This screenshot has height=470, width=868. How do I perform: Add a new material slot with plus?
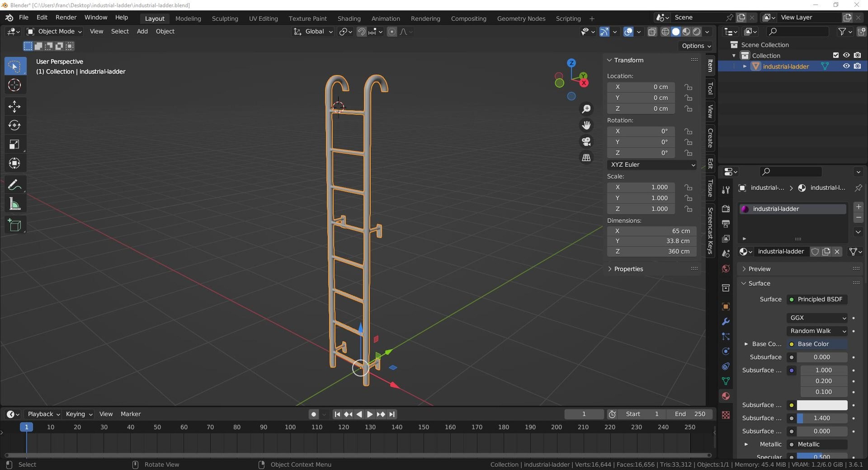(x=859, y=207)
